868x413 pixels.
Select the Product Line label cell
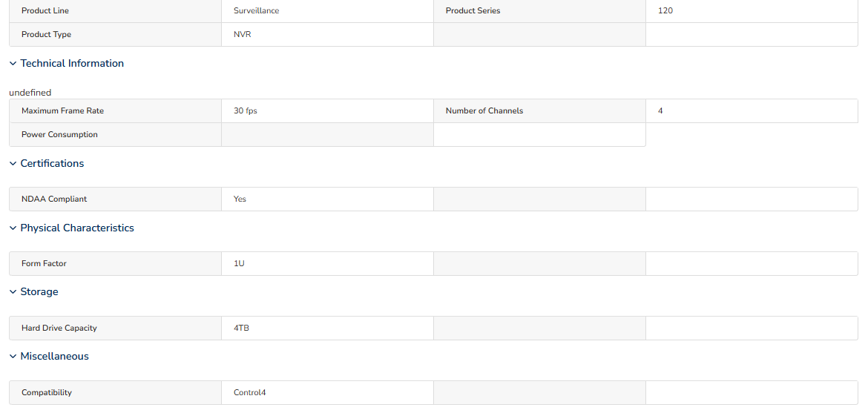(115, 11)
